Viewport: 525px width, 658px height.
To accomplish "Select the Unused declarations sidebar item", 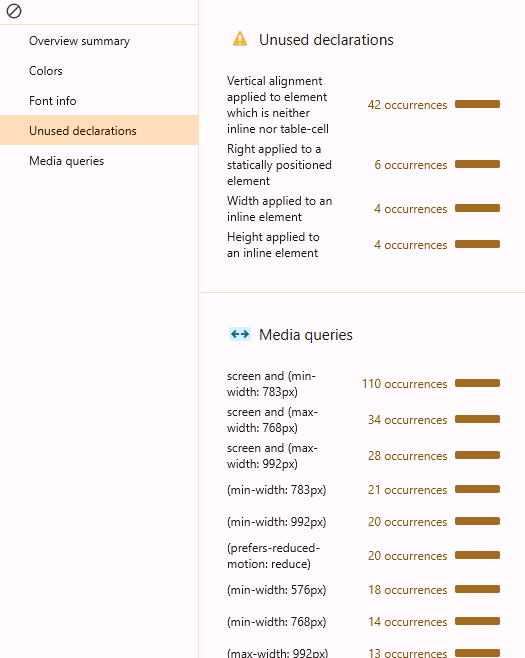I will [83, 131].
